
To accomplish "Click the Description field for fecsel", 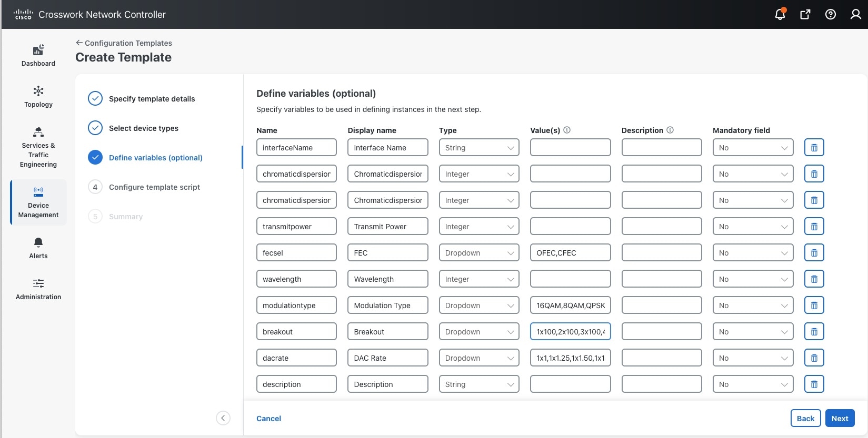I will pos(662,252).
